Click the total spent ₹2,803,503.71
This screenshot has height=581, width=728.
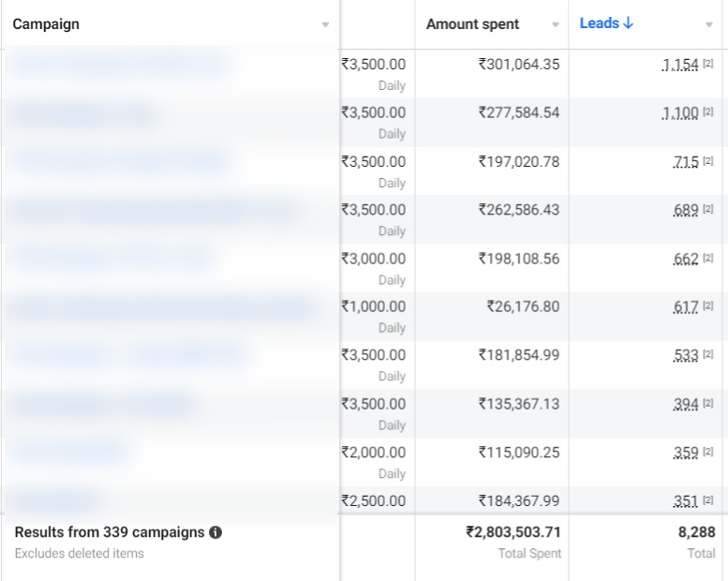(x=513, y=532)
